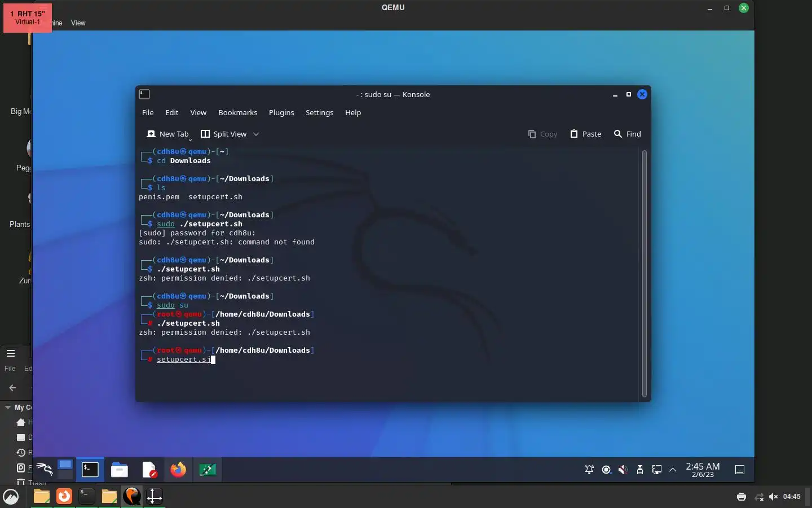The width and height of the screenshot is (812, 508).
Task: Toggle the muted speaker icon in host tray
Action: [x=773, y=497]
